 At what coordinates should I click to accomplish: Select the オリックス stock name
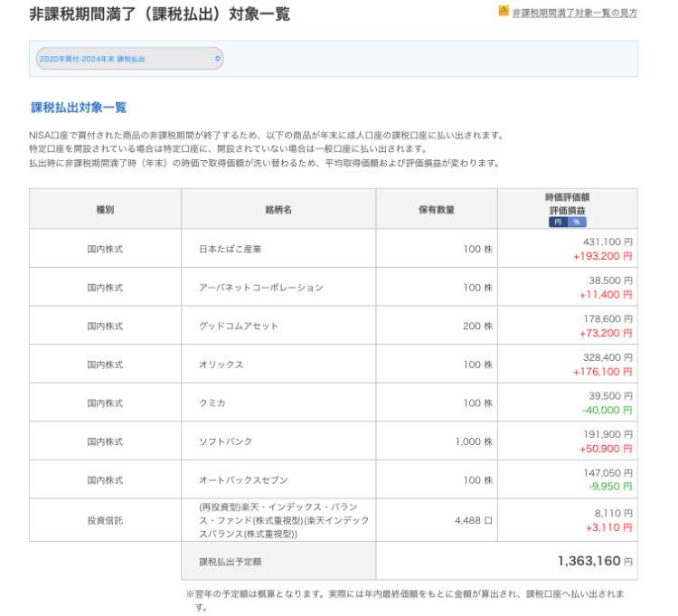pyautogui.click(x=222, y=365)
